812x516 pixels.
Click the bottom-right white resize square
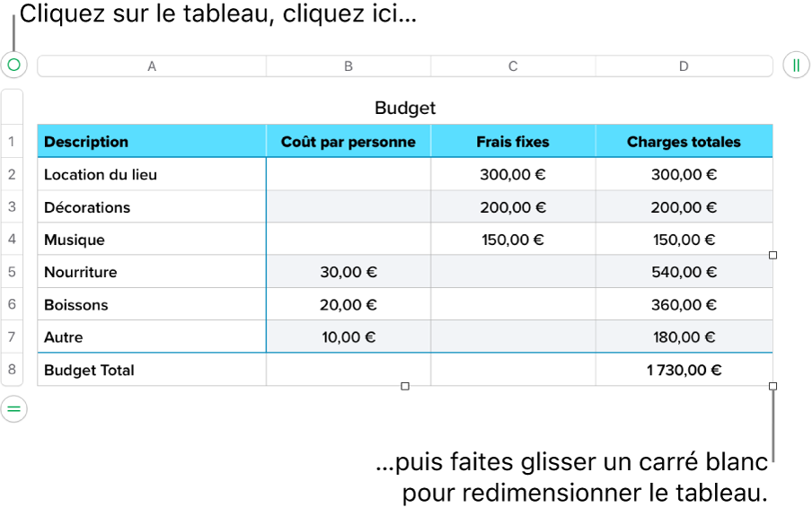point(772,387)
